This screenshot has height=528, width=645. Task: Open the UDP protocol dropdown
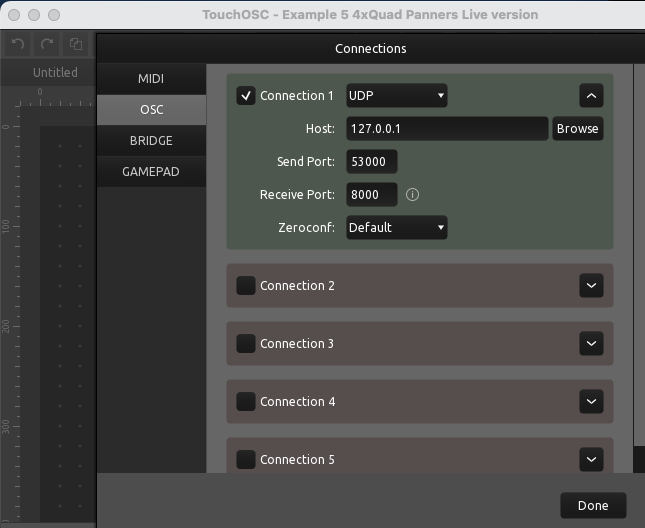[x=396, y=96]
